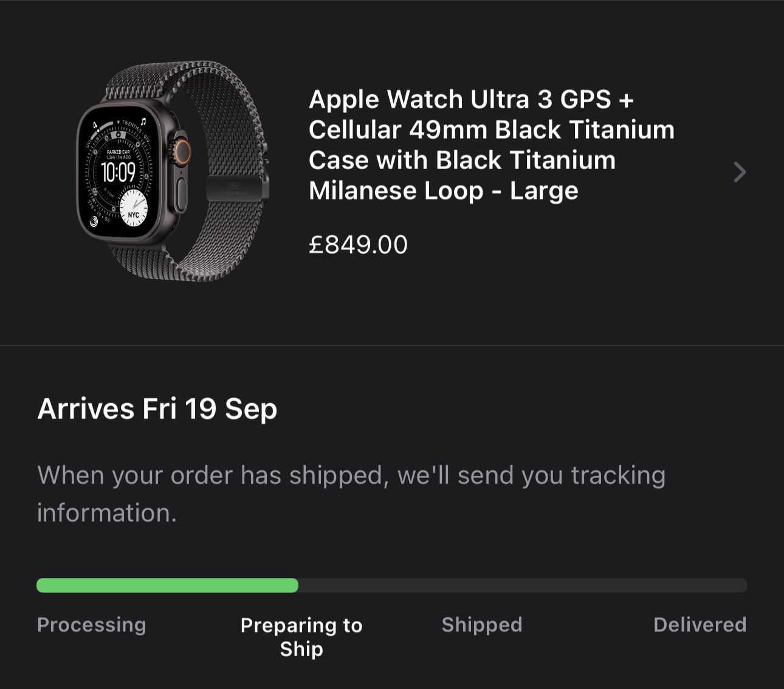Click the unfilled grey part of progress bar
Image resolution: width=784 pixels, height=689 pixels.
pos(523,586)
